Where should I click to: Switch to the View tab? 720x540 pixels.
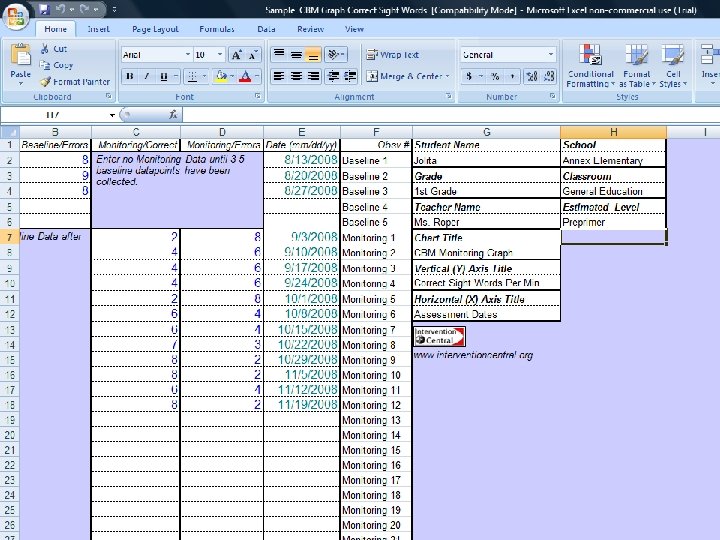pyautogui.click(x=354, y=29)
